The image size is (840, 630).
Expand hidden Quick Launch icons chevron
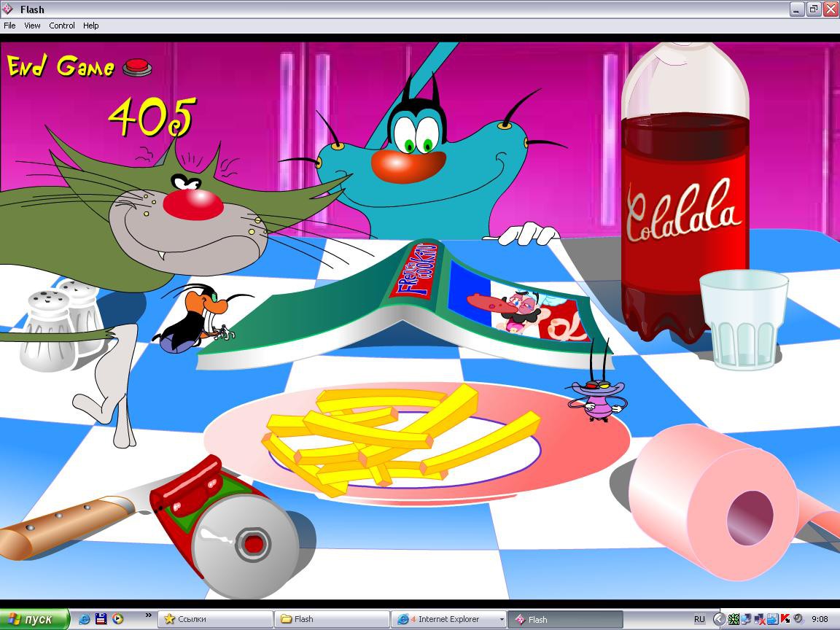point(148,615)
